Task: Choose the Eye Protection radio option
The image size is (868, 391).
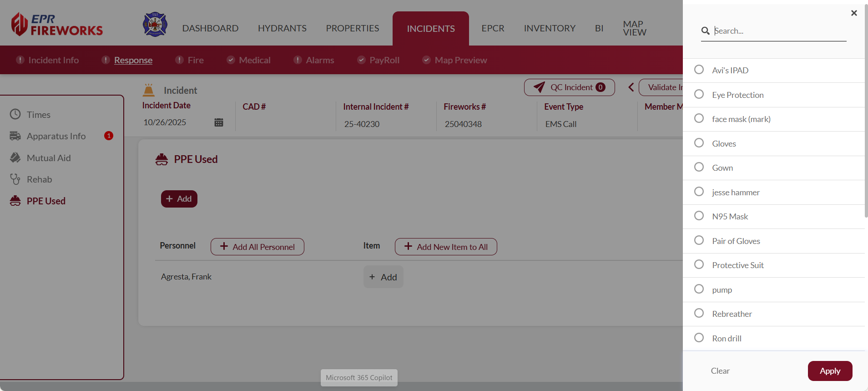Action: (x=699, y=94)
